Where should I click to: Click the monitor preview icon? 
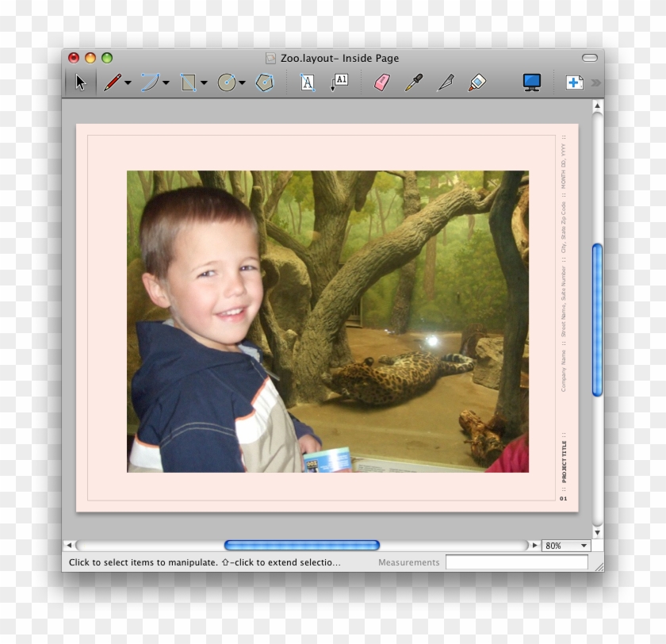[531, 82]
